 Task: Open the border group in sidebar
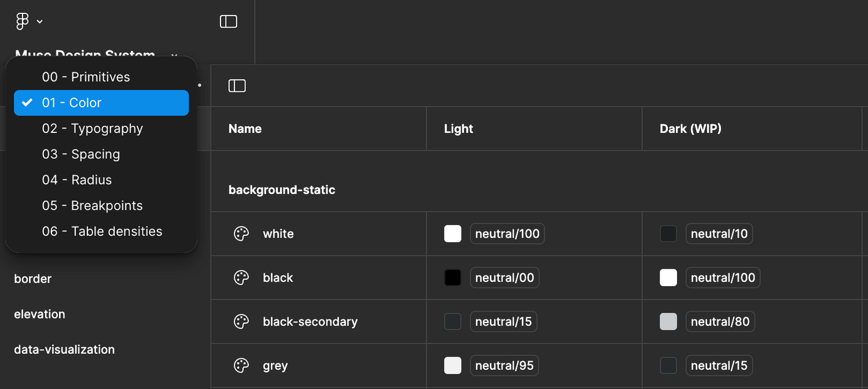coord(33,279)
